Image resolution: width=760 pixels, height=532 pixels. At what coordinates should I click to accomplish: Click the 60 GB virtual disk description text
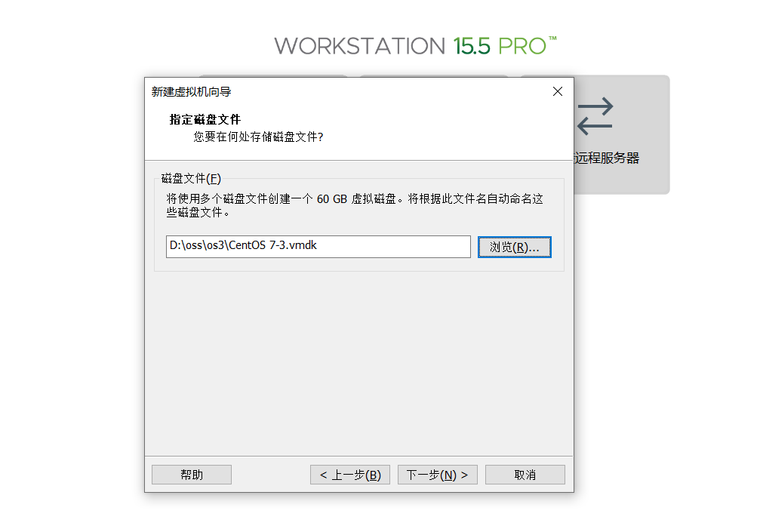355,205
